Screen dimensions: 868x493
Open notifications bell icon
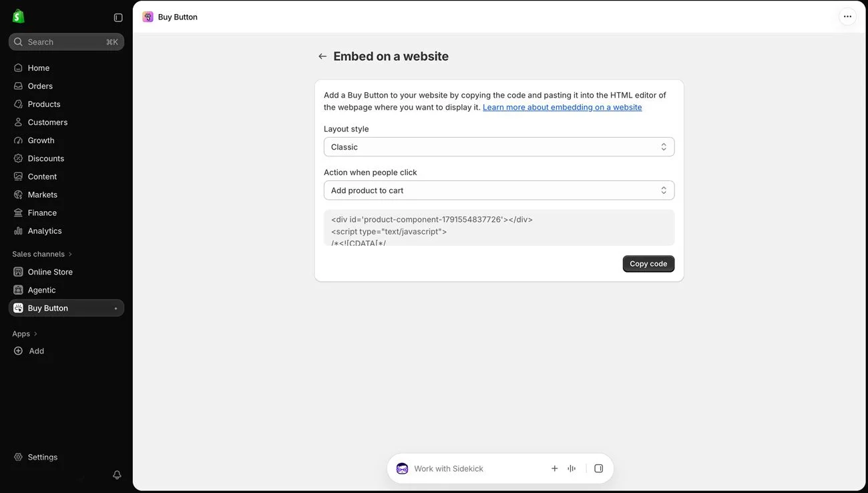coord(117,475)
